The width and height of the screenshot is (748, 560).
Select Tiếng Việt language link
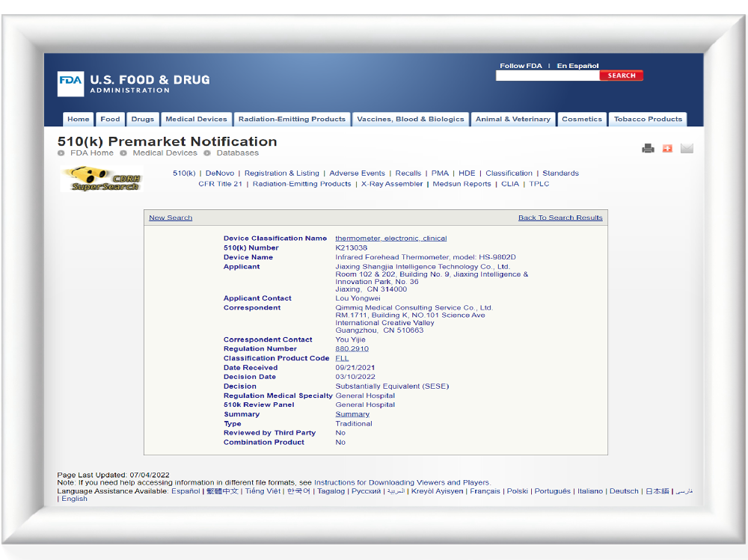[263, 491]
